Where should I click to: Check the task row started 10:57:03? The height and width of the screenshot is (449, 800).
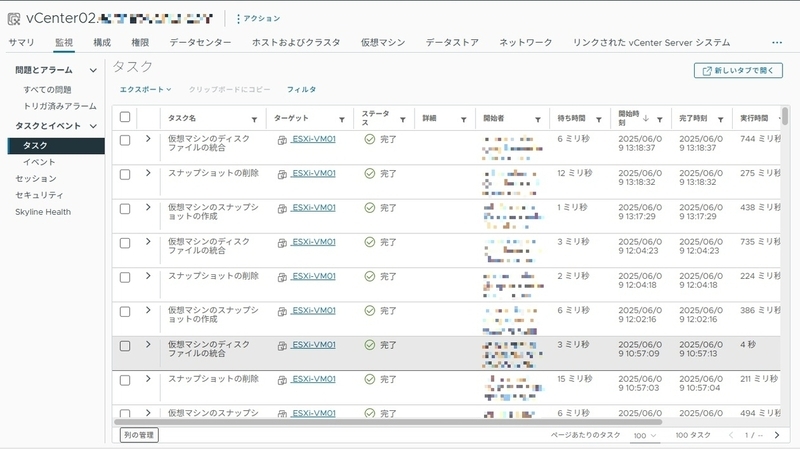(x=124, y=380)
